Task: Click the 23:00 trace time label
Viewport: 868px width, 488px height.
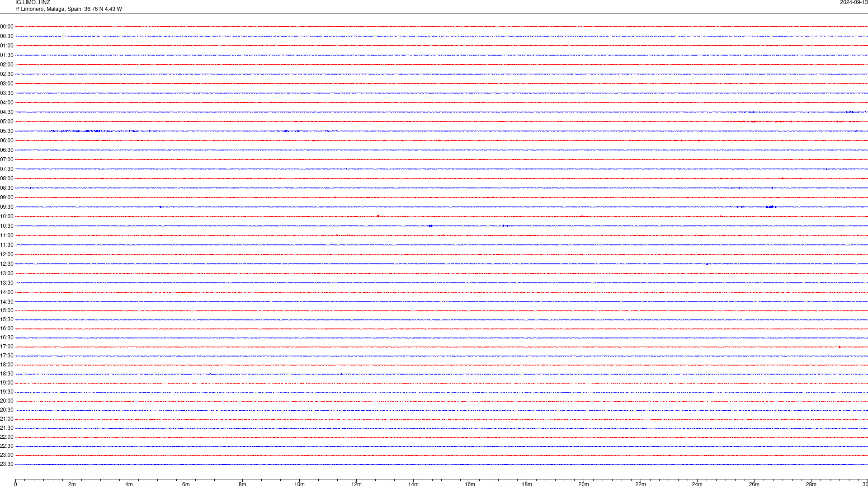Action: click(7, 455)
